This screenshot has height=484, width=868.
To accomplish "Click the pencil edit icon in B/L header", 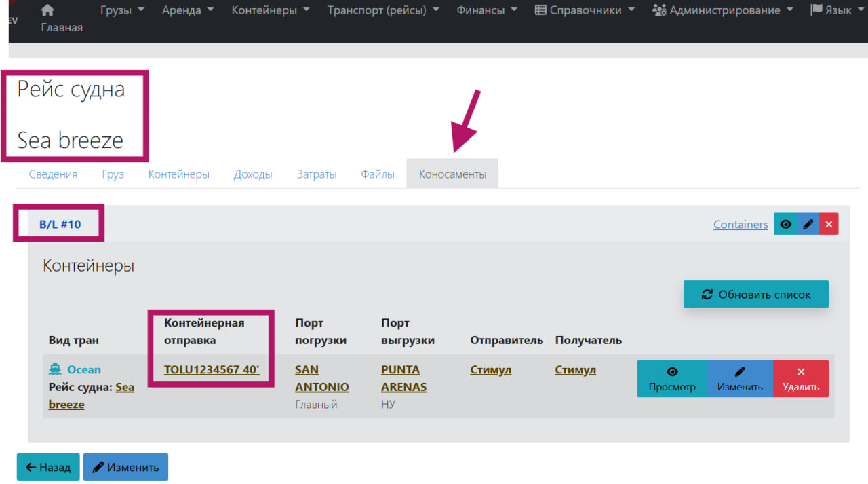I will [x=808, y=225].
